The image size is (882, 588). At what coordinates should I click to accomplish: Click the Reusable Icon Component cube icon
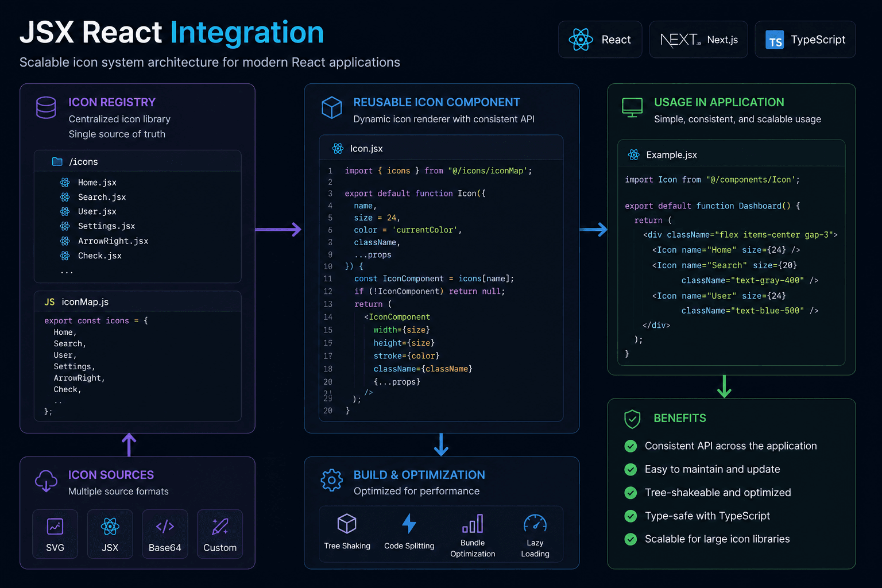(x=331, y=107)
